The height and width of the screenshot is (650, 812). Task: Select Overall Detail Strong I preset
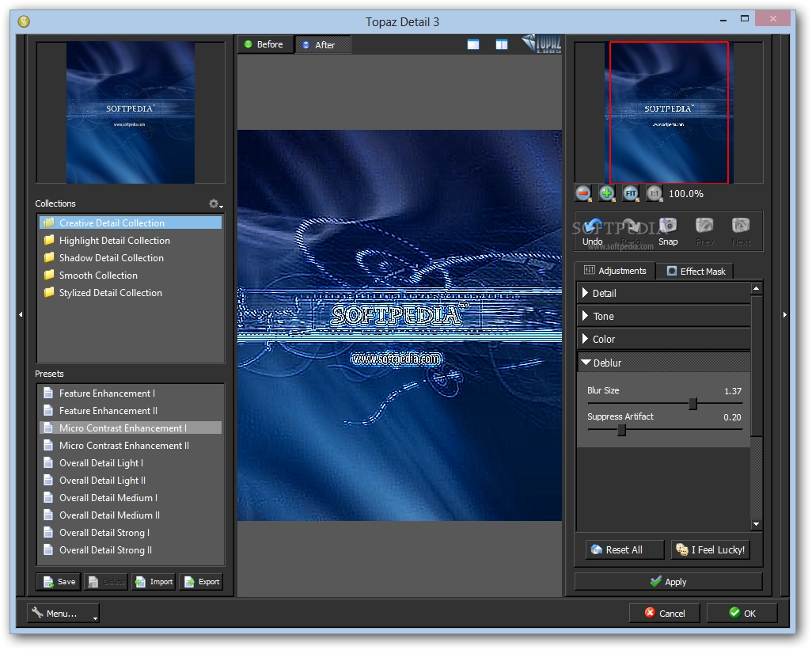coord(131,533)
